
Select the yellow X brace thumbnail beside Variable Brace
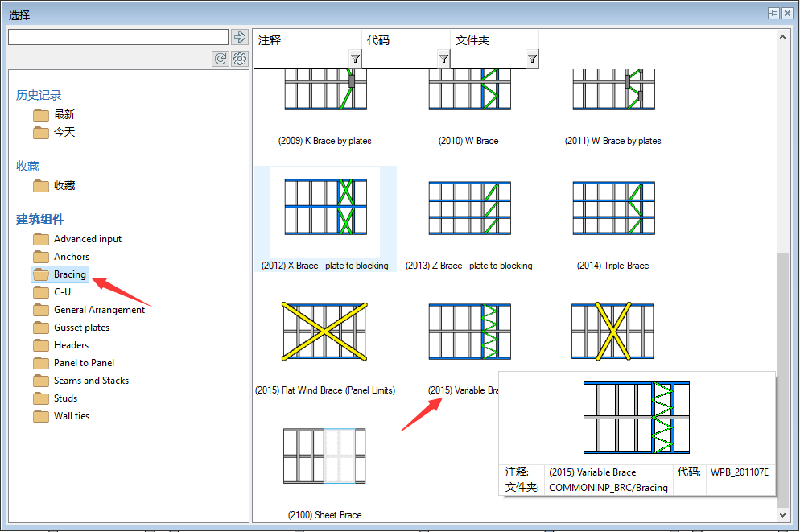612,332
